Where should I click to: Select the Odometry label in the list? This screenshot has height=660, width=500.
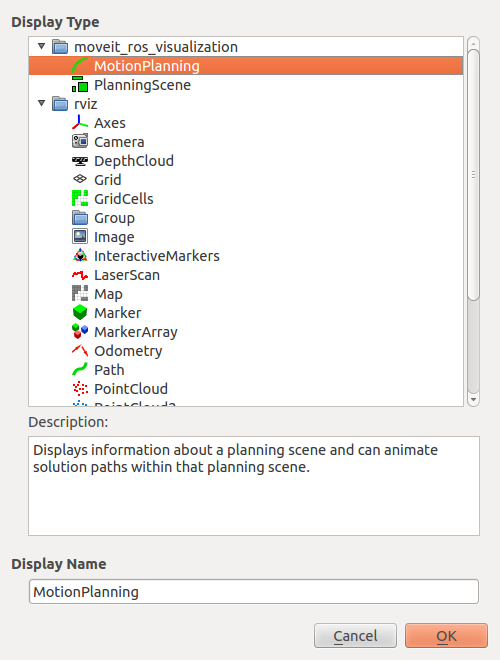[128, 351]
